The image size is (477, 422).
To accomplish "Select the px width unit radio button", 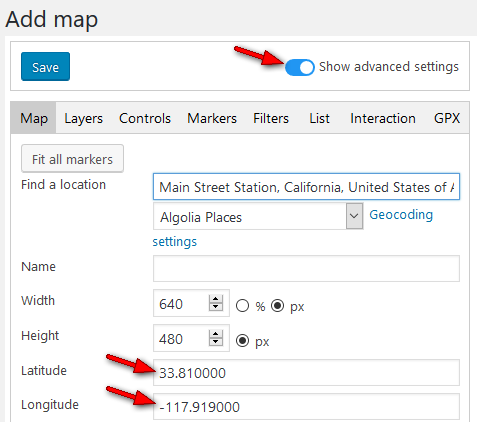I will coord(277,305).
